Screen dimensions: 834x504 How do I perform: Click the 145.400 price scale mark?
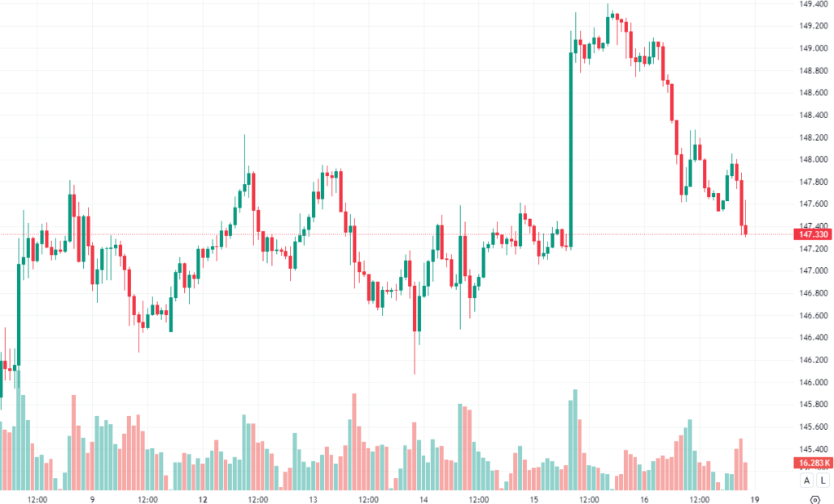[814, 449]
